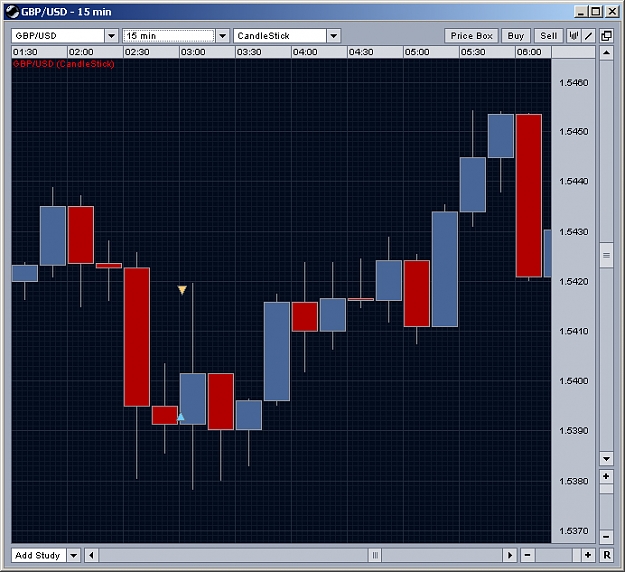Click the 1.5430 price axis label
This screenshot has height=572, width=625.
[574, 232]
